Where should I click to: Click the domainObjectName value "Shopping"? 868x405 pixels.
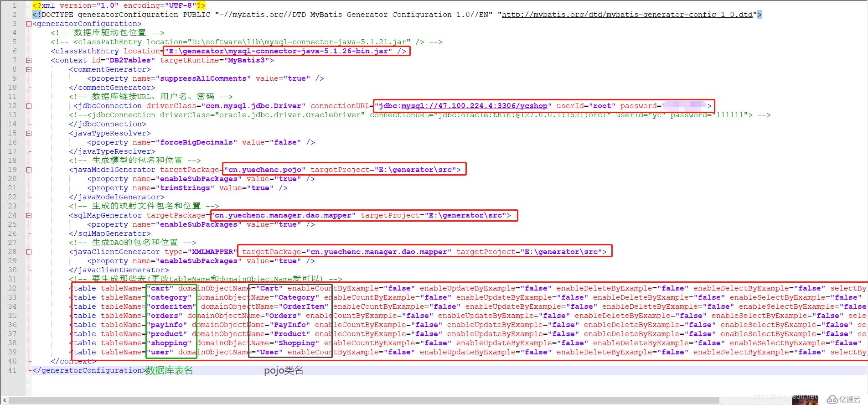click(x=297, y=343)
